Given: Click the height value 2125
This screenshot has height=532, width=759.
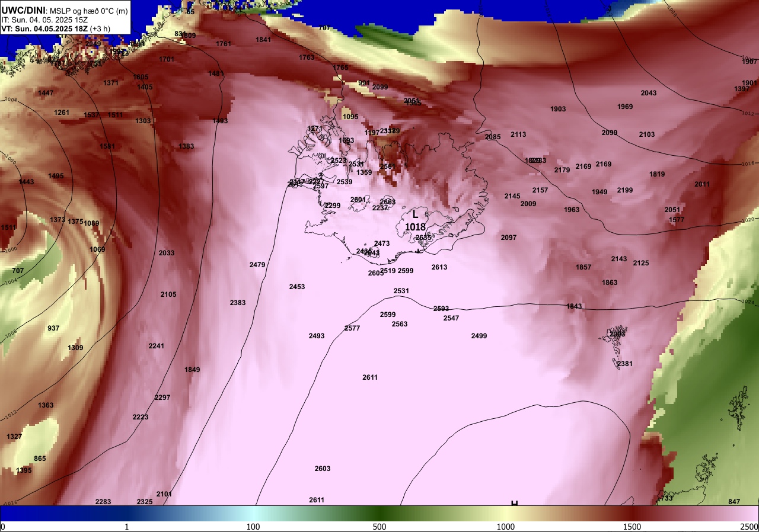Looking at the screenshot, I should tap(641, 263).
